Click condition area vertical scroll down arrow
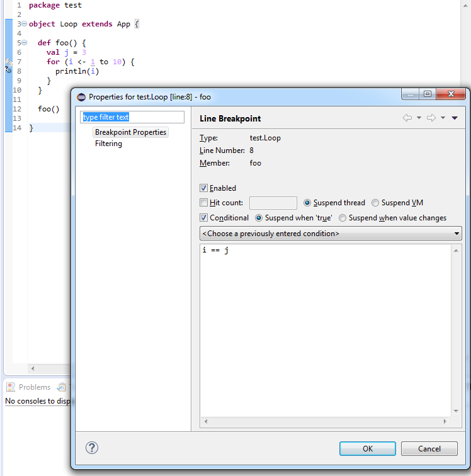 [456, 411]
